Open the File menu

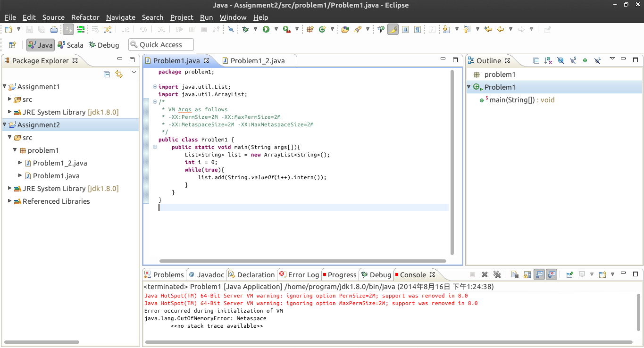click(x=10, y=17)
